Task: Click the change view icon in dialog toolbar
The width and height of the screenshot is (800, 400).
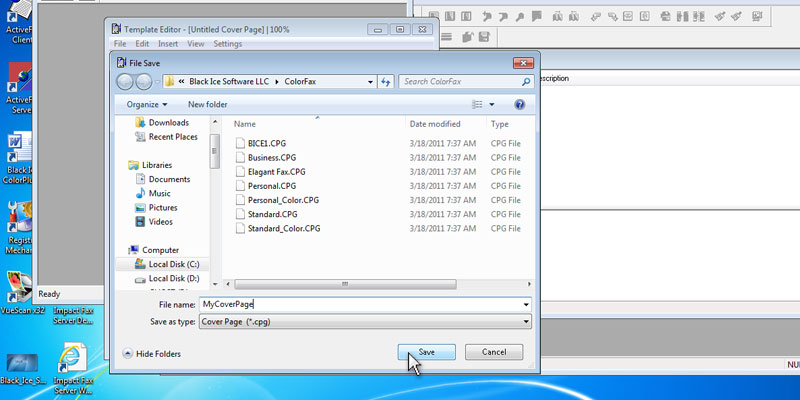Action: (477, 104)
